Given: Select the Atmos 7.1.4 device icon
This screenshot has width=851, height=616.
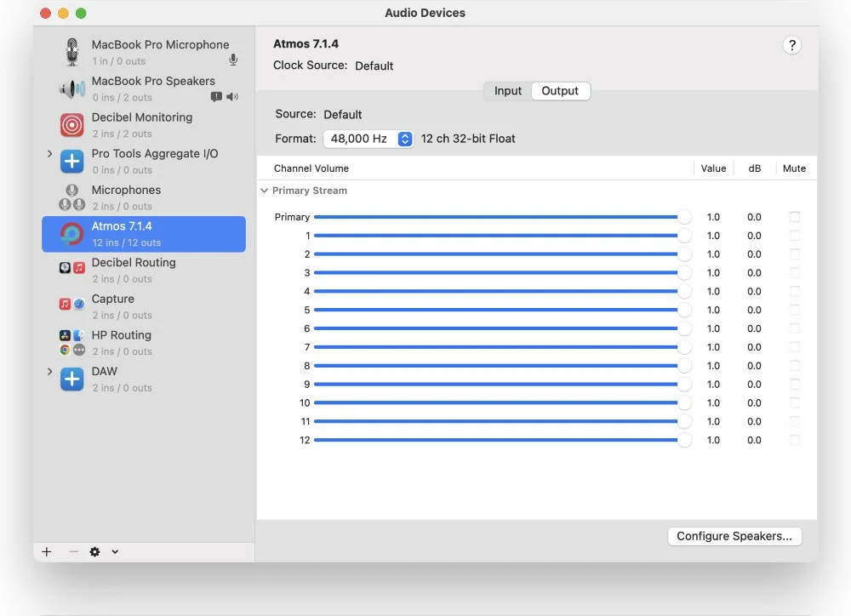Looking at the screenshot, I should coord(72,233).
